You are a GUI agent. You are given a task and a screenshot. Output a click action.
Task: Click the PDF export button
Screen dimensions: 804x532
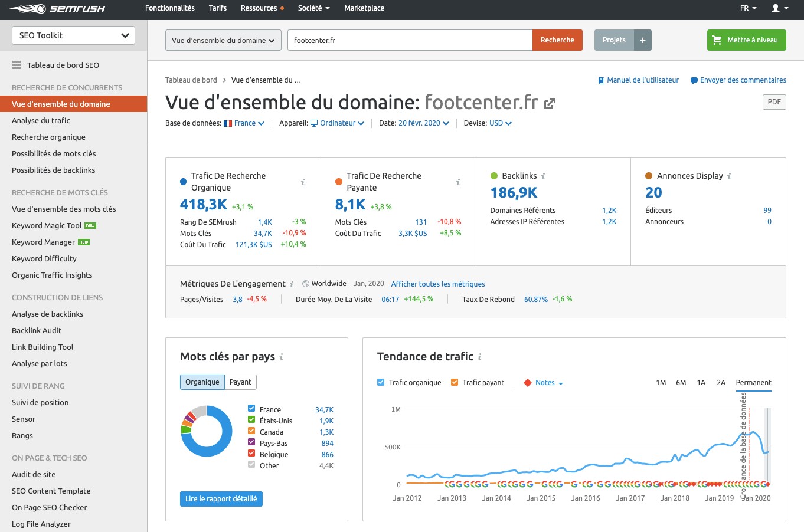pos(774,102)
